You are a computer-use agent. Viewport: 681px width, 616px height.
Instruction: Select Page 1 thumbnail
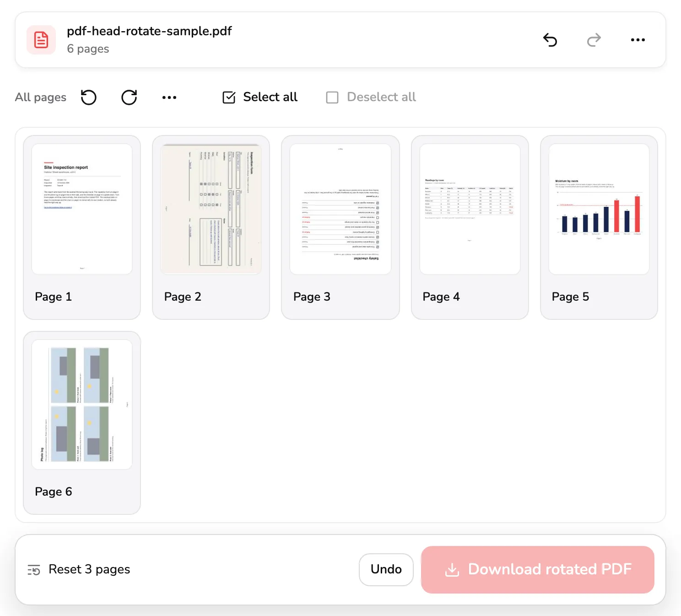click(82, 209)
